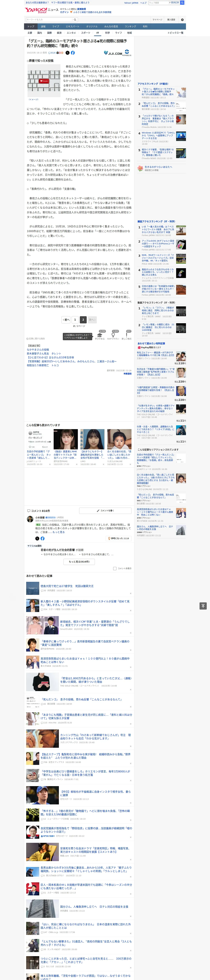This screenshot has width=210, height=980.
Task: Click the keyboard Donate article image
Action: (44, 81)
